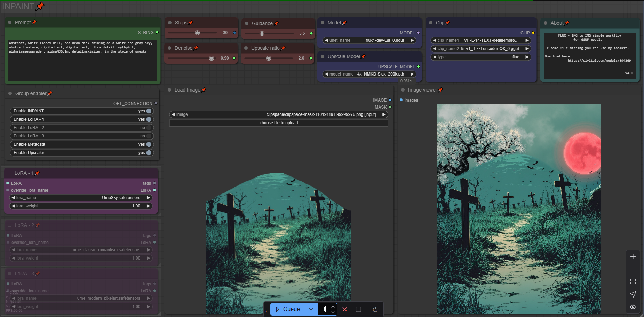Click the fit view icon
Image resolution: width=644 pixels, height=317 pixels.
(633, 282)
